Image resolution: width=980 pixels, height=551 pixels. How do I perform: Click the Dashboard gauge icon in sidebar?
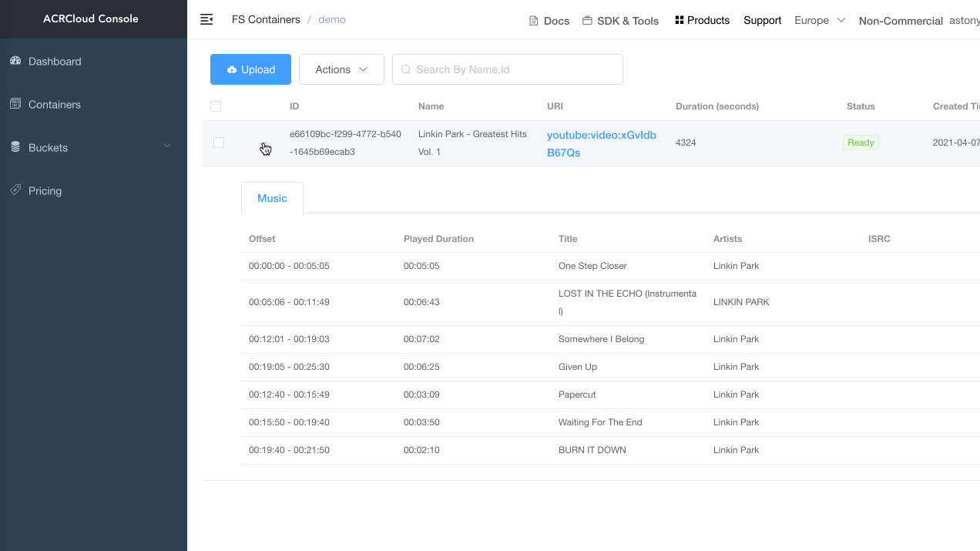pos(15,61)
